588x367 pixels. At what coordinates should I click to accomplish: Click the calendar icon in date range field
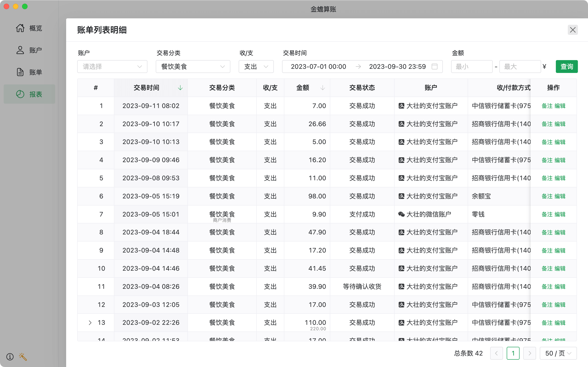[434, 67]
